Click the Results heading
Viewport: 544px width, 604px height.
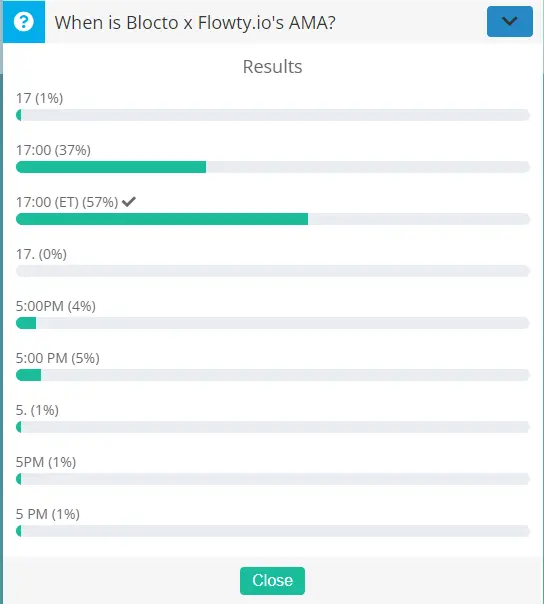click(272, 66)
